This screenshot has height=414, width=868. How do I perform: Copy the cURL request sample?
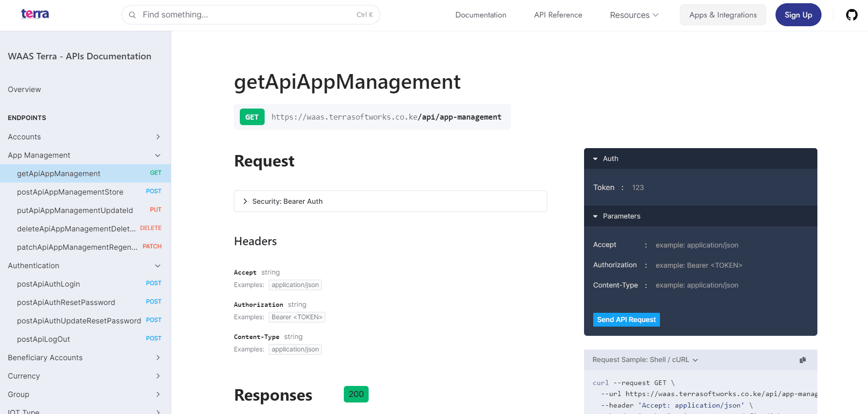[x=802, y=360]
